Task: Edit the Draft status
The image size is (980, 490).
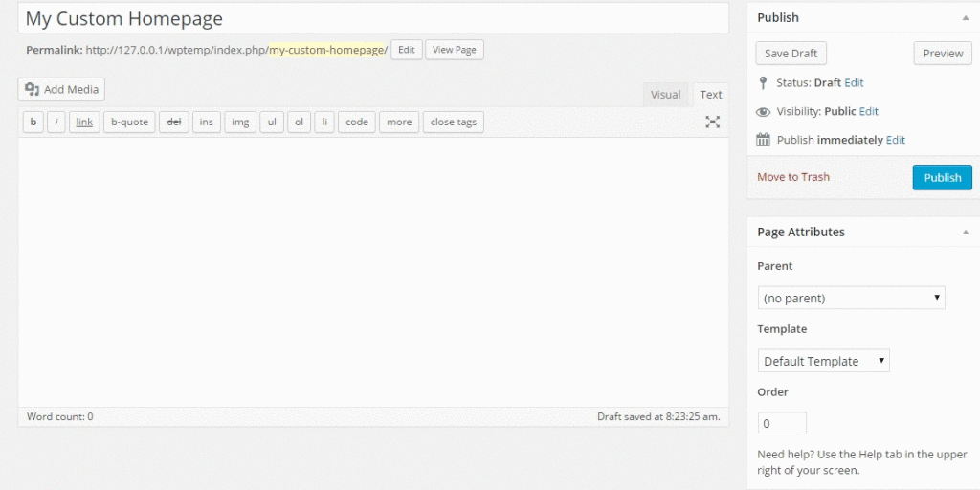Action: click(x=854, y=82)
